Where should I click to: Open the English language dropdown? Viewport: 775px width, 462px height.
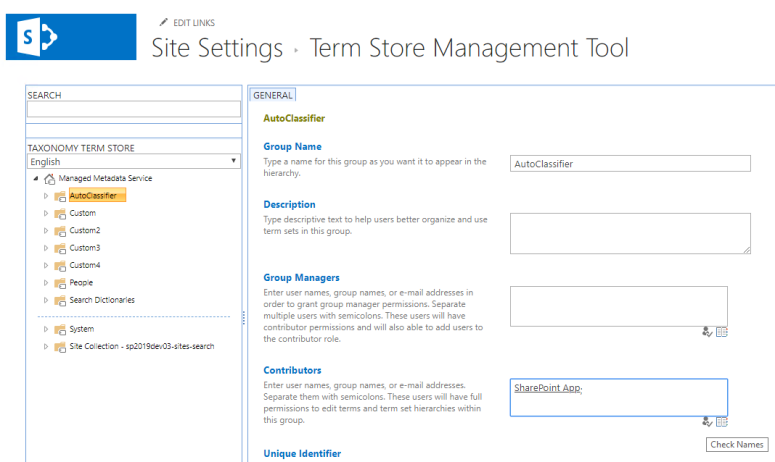pos(134,161)
